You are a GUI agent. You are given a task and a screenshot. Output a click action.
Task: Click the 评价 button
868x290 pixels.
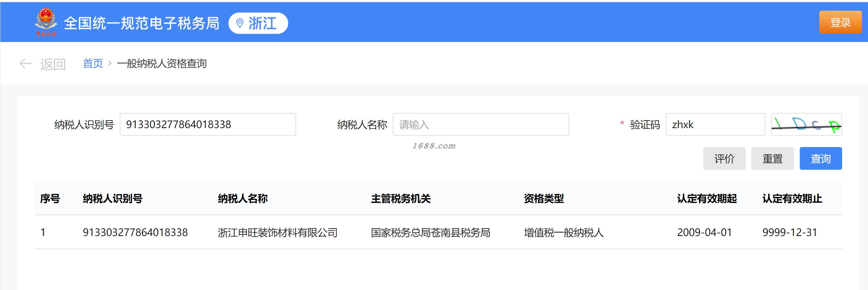tap(725, 158)
